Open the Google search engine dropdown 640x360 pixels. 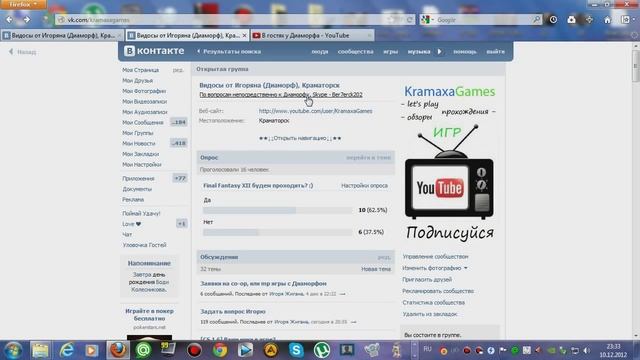pos(427,20)
